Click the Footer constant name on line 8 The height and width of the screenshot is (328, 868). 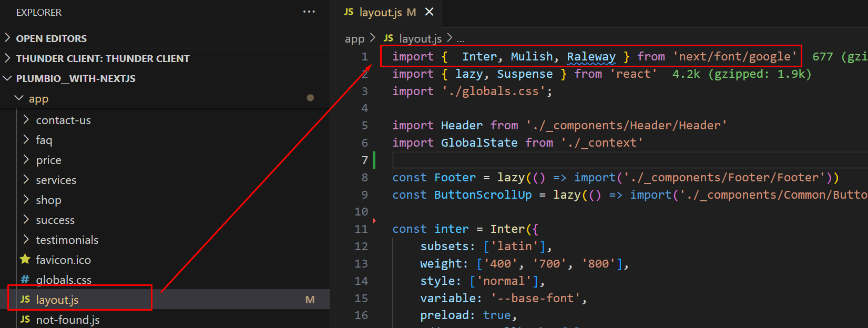[x=455, y=177]
